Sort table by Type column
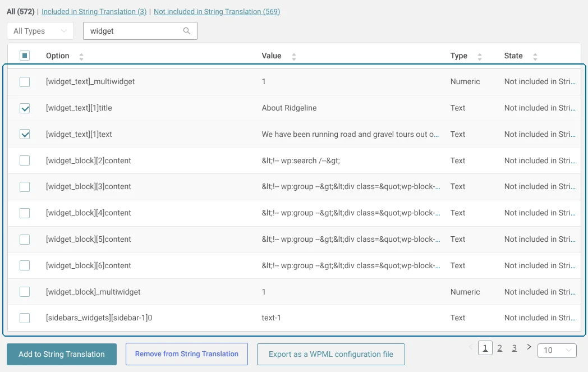Viewport: 588px width, 372px height. 479,56
